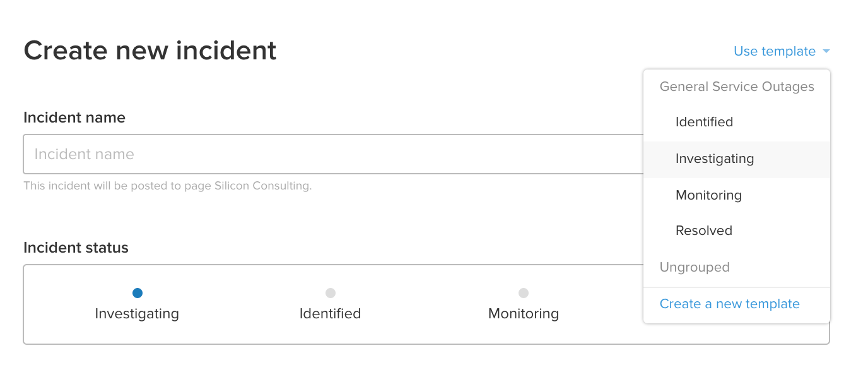The width and height of the screenshot is (868, 384).
Task: Expand the General Service Outages template group
Action: click(736, 87)
